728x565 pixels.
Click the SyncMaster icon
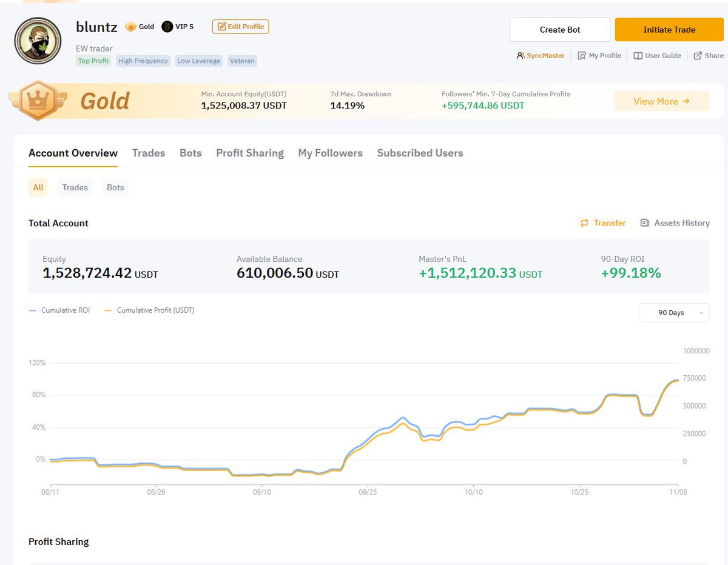pos(520,55)
